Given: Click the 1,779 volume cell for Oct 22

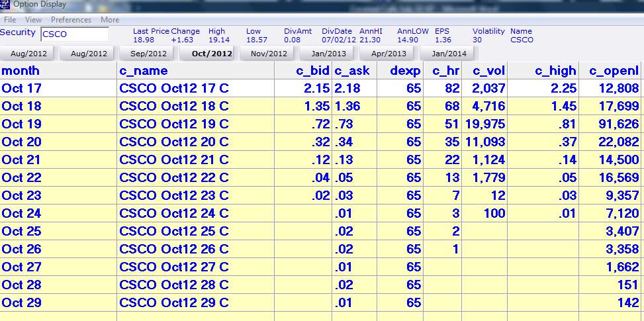Looking at the screenshot, I should (485, 177).
